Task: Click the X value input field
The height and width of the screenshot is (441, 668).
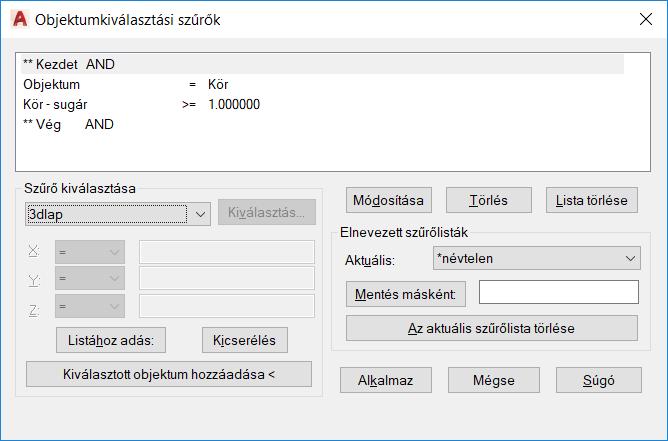Action: 227,252
